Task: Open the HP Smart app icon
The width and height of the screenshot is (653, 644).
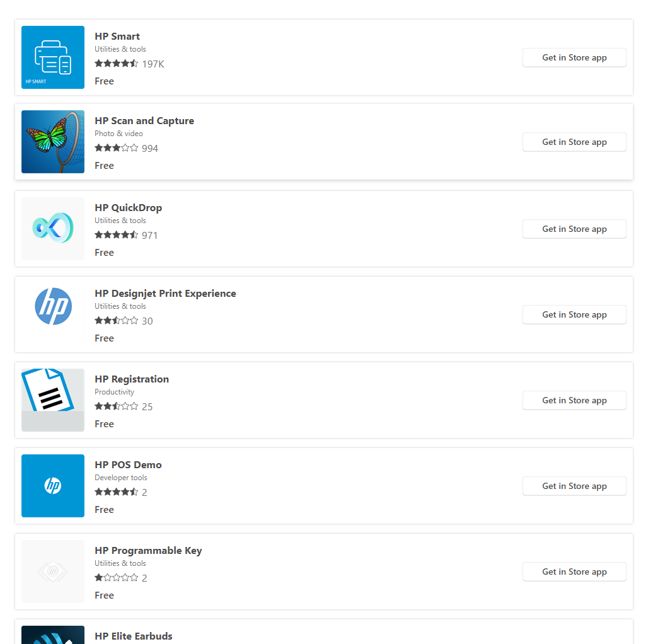Action: [53, 57]
